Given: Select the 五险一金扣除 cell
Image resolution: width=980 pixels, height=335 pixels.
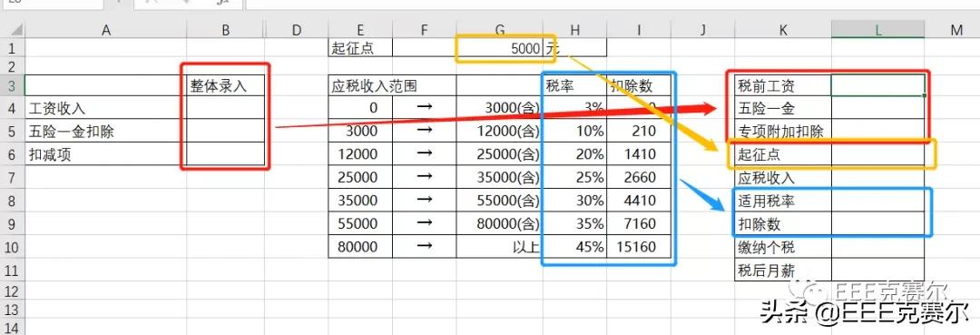Looking at the screenshot, I should point(105,131).
